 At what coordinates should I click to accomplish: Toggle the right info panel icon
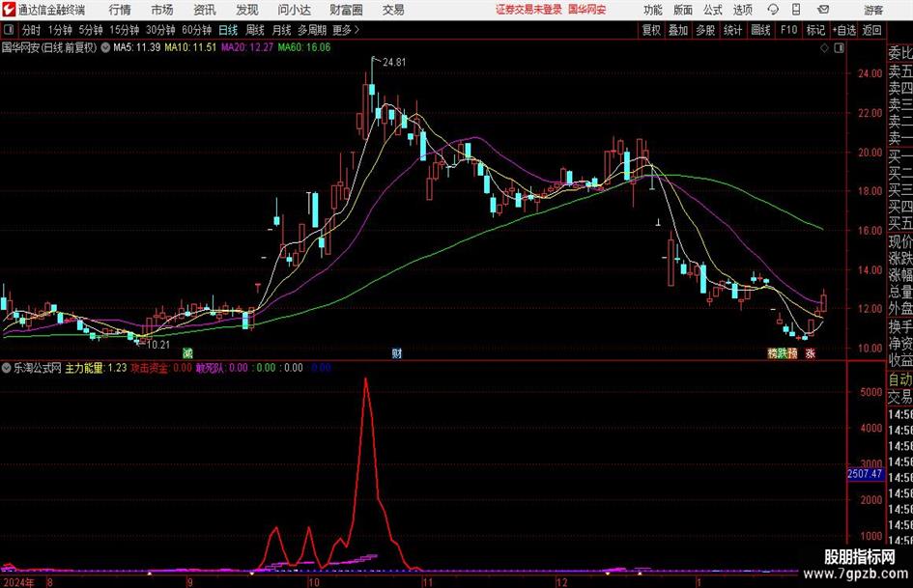pos(839,48)
